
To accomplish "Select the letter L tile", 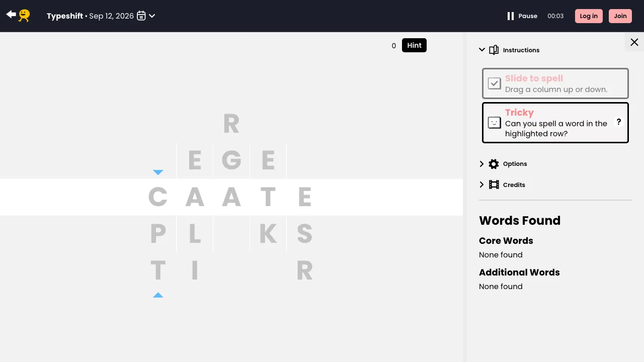I will coord(195,234).
